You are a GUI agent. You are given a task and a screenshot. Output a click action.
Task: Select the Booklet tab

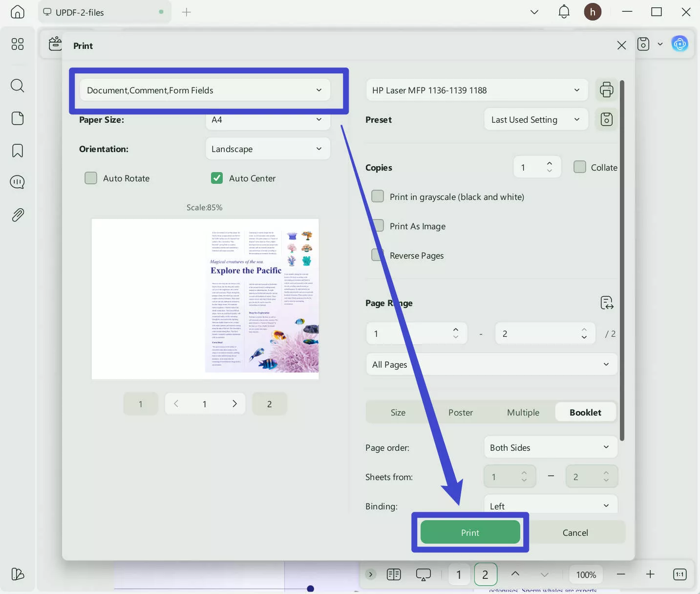[585, 412]
